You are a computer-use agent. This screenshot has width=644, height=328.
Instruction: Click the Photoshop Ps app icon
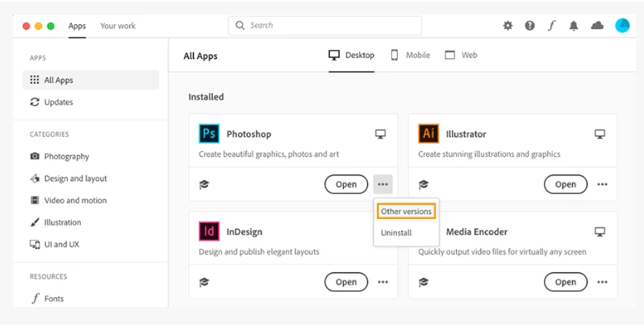(209, 133)
